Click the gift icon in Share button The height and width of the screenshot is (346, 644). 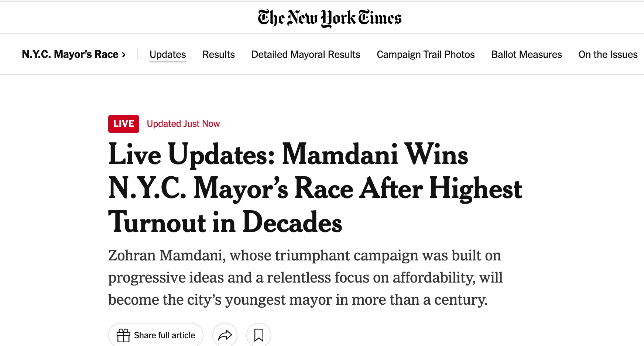coord(123,335)
